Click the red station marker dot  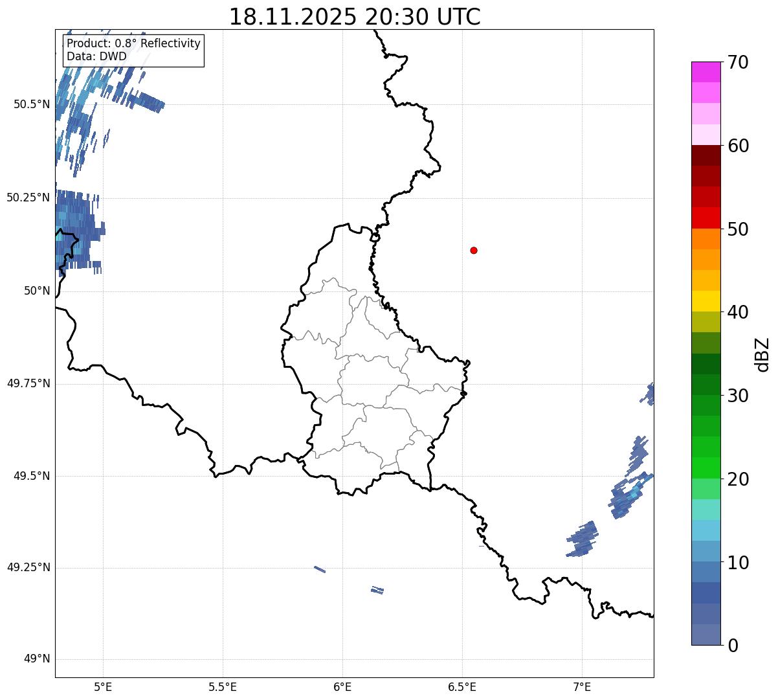474,250
